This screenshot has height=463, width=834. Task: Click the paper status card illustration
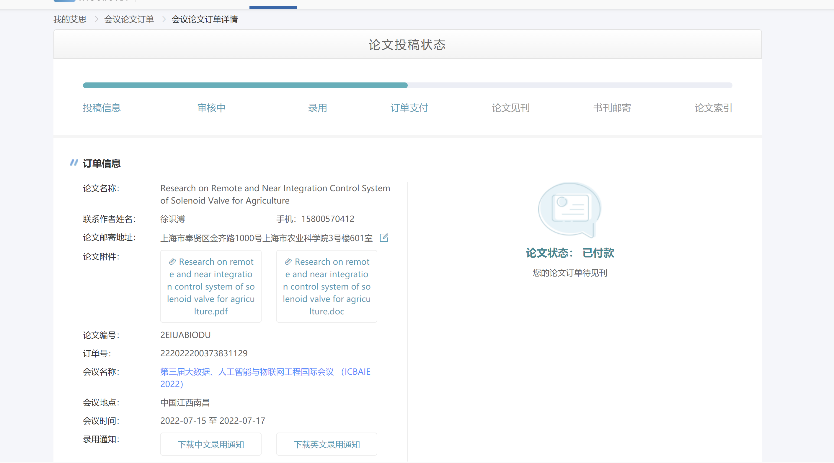coord(570,210)
